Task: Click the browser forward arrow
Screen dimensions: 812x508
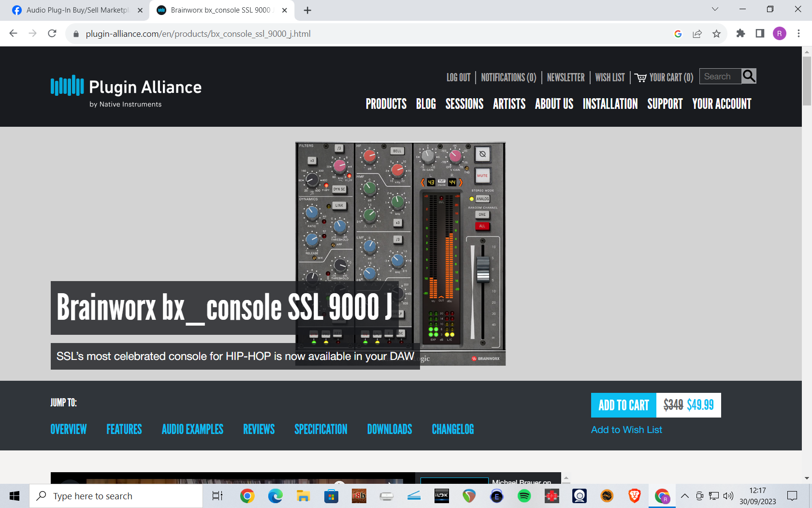Action: (x=32, y=33)
